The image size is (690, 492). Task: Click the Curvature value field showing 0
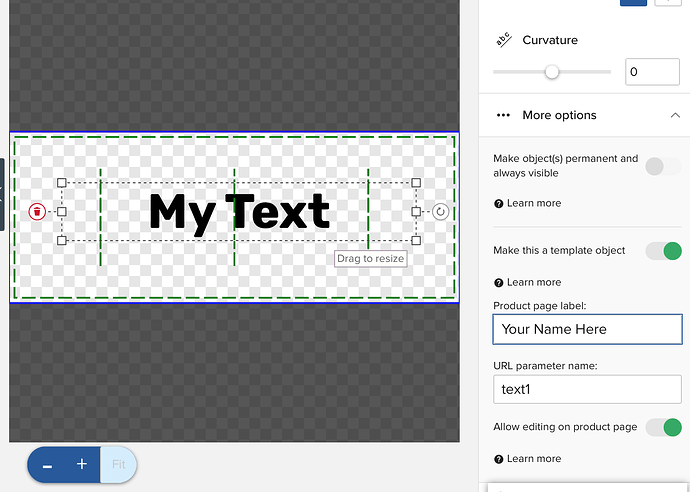tap(652, 72)
